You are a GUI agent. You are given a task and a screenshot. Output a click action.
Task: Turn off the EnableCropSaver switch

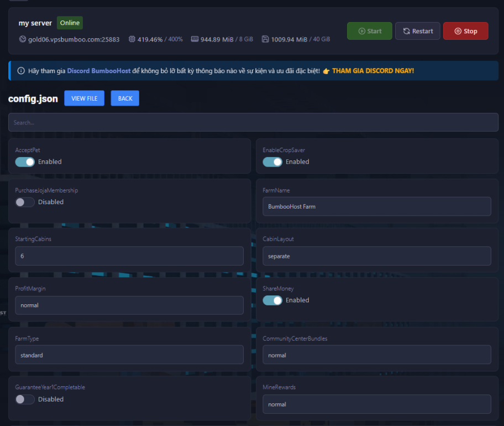272,162
